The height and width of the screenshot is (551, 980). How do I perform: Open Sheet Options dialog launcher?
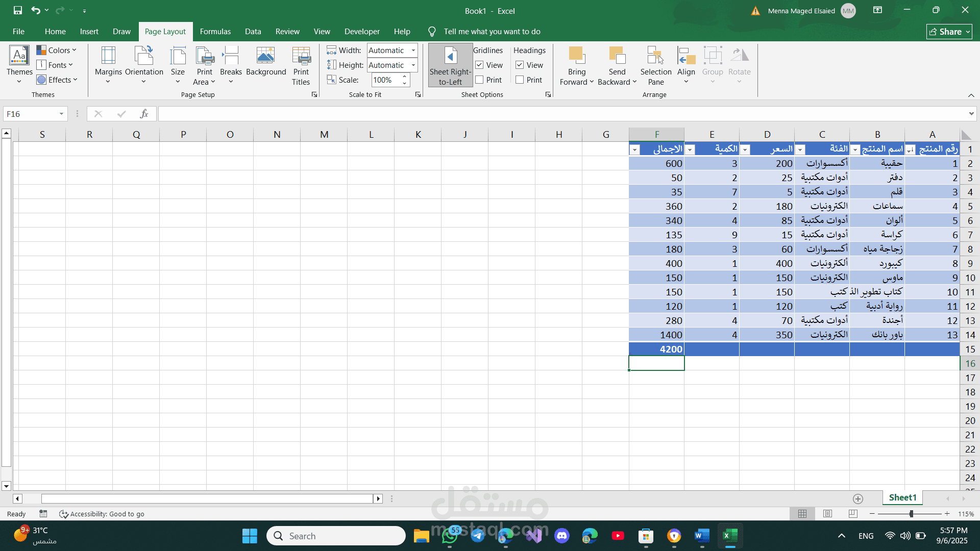[548, 95]
